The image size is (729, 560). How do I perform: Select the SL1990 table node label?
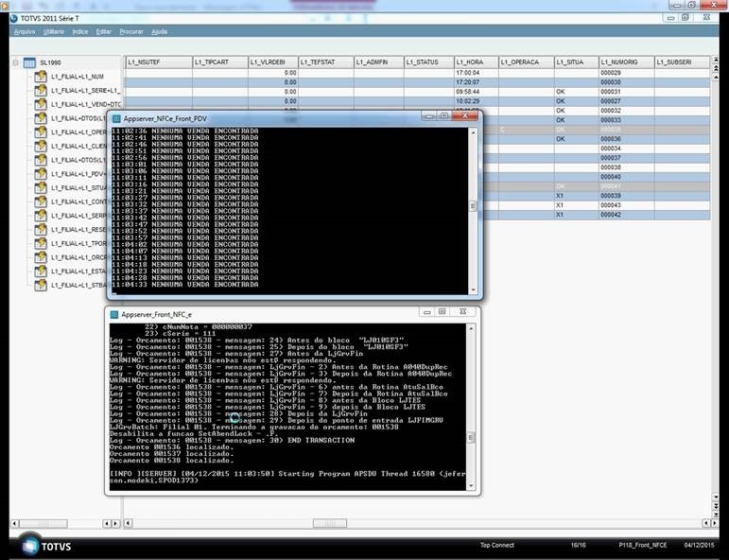[51, 62]
